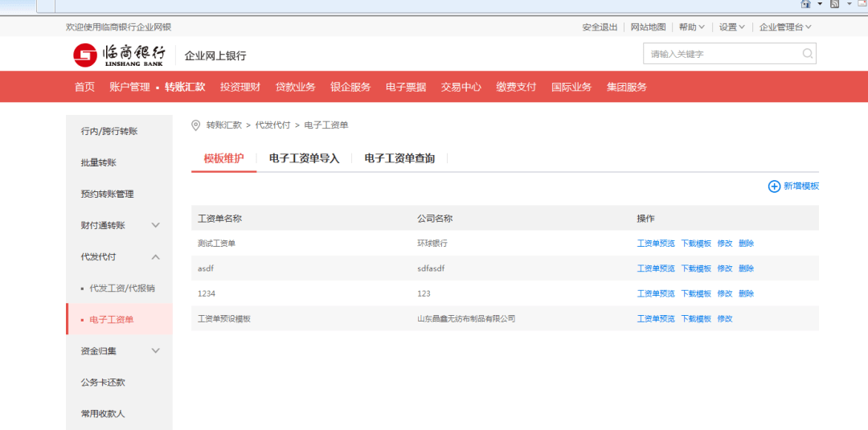
Task: Click the browser home icon
Action: coord(805,4)
